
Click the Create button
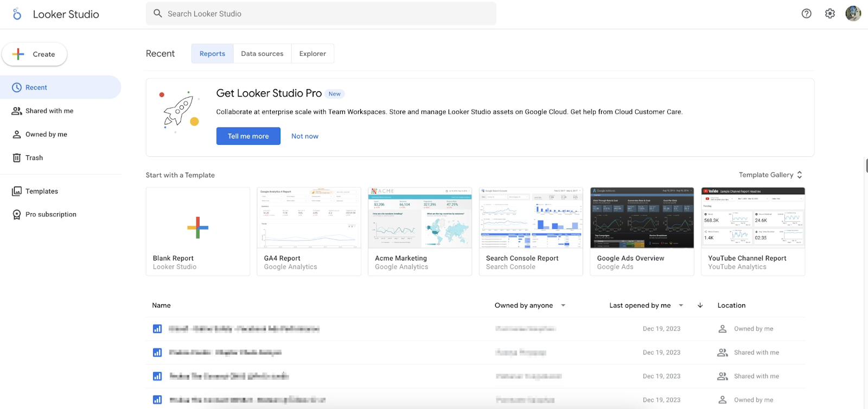34,54
